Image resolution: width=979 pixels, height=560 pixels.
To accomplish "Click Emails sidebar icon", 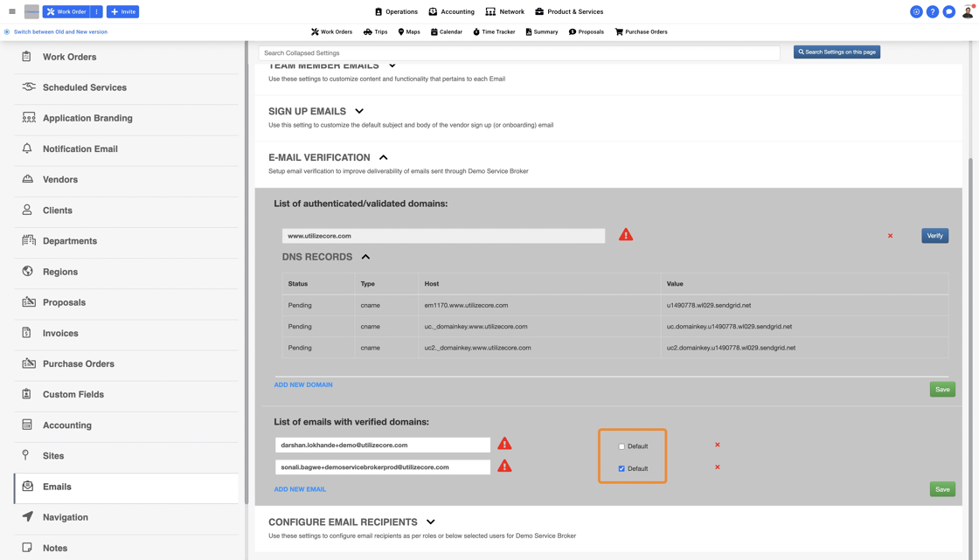I will pos(27,486).
